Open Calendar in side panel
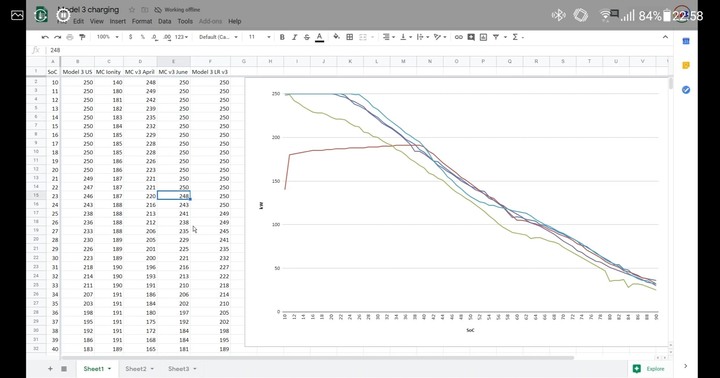This screenshot has height=378, width=720. point(686,41)
